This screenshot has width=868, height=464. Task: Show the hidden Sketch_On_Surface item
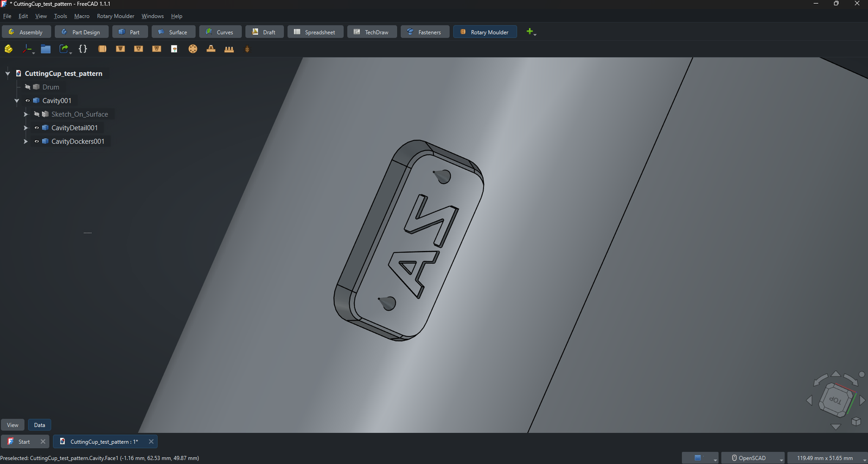coord(37,114)
